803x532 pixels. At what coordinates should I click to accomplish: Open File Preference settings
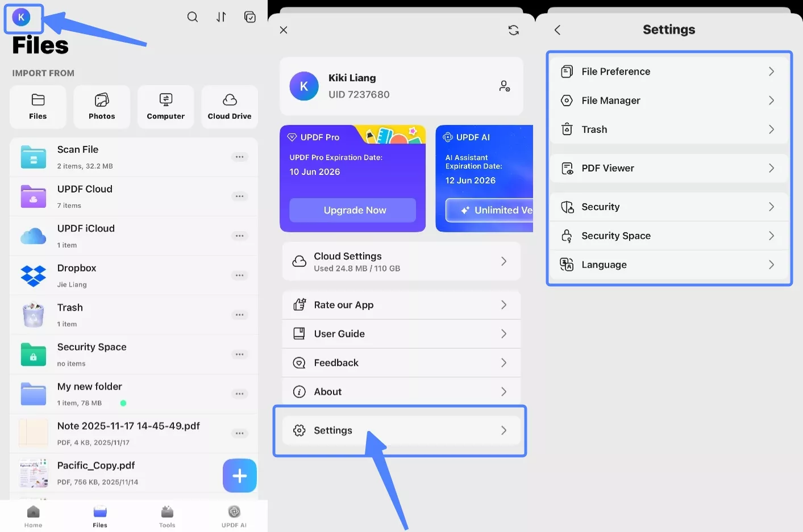pyautogui.click(x=669, y=72)
